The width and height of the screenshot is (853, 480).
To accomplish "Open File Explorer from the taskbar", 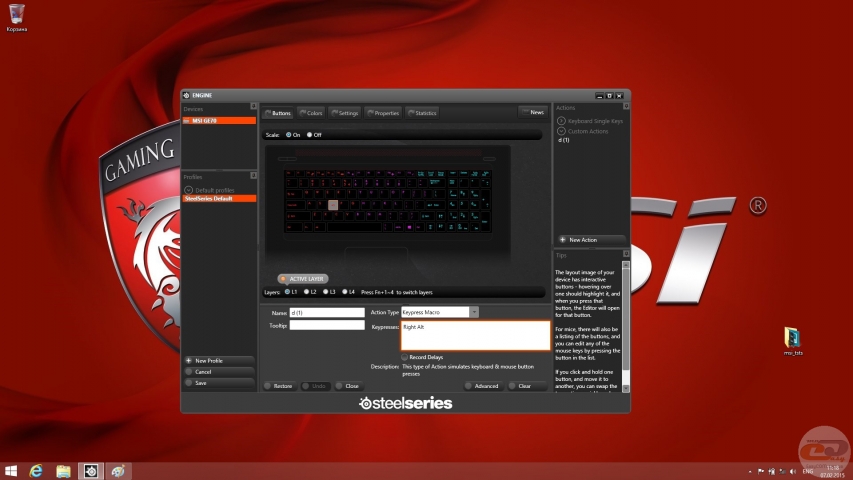I will point(63,471).
